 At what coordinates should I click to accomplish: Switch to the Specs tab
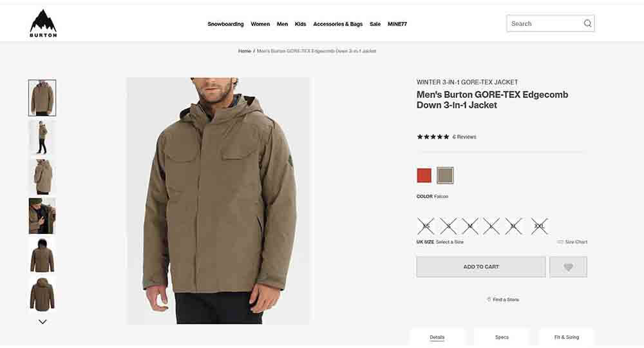pyautogui.click(x=502, y=337)
